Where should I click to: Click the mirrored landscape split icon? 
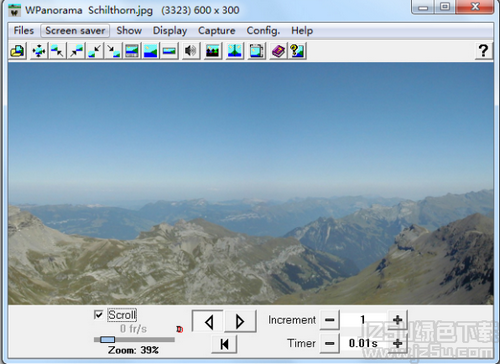[235, 51]
